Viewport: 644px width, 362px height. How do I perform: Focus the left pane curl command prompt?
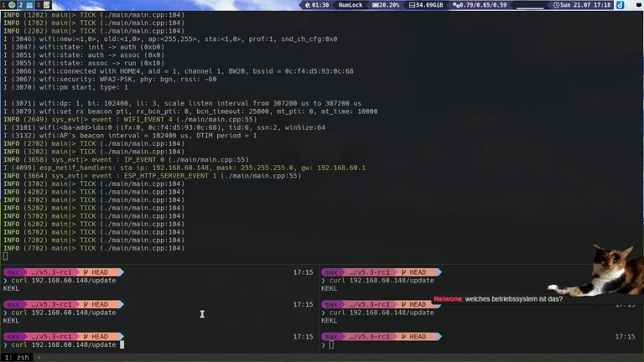64,344
